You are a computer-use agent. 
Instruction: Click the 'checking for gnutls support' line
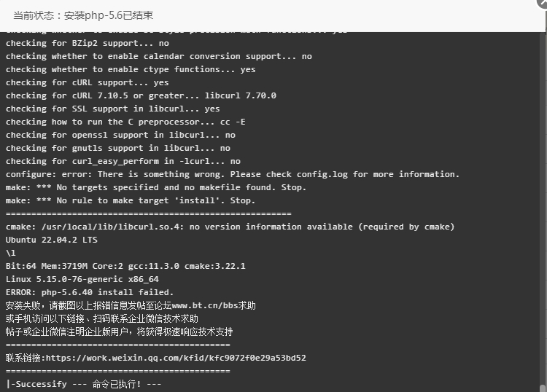point(118,148)
